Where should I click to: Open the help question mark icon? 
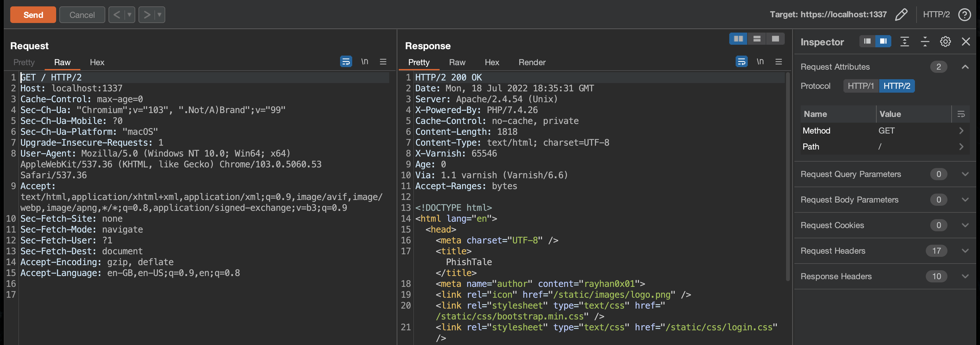[x=964, y=15]
